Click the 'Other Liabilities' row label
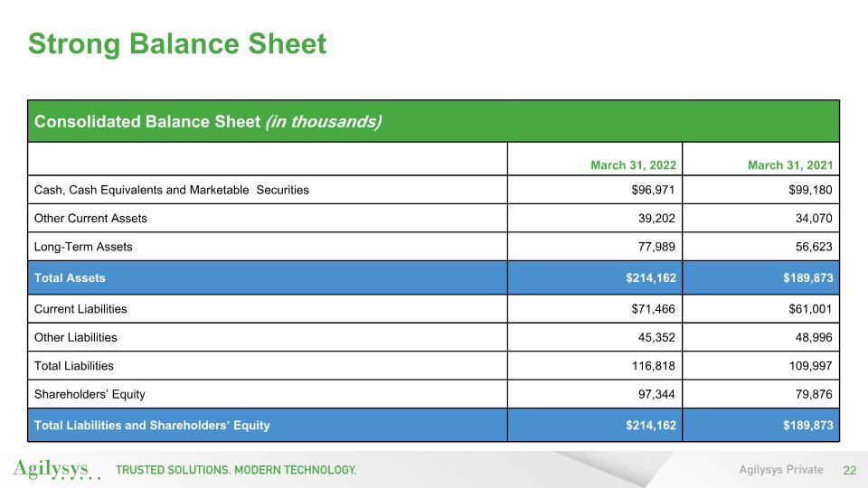The image size is (868, 488). [x=75, y=337]
